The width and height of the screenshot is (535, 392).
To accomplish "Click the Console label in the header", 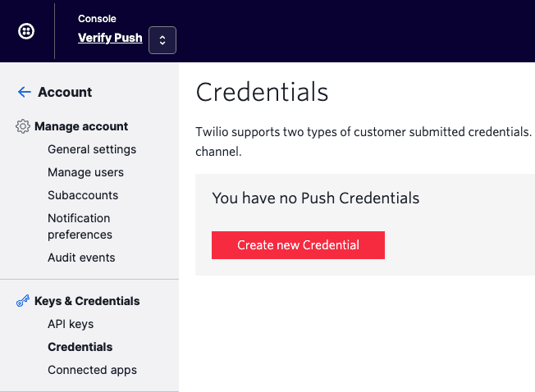I will (x=97, y=18).
